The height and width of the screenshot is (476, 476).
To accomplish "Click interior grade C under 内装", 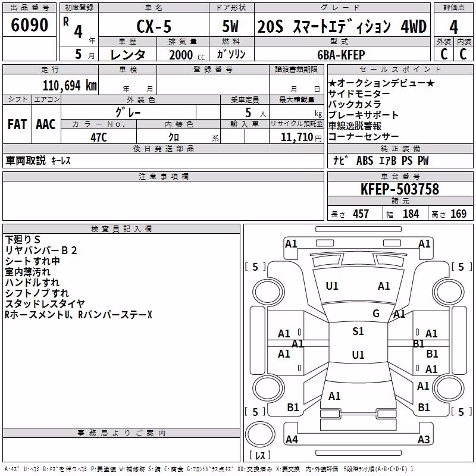I will (463, 54).
